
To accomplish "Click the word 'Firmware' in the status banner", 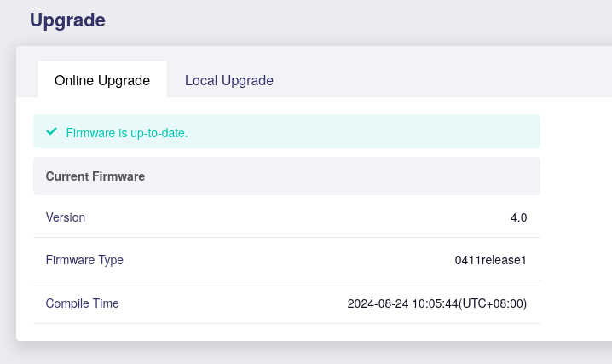I will pos(90,133).
